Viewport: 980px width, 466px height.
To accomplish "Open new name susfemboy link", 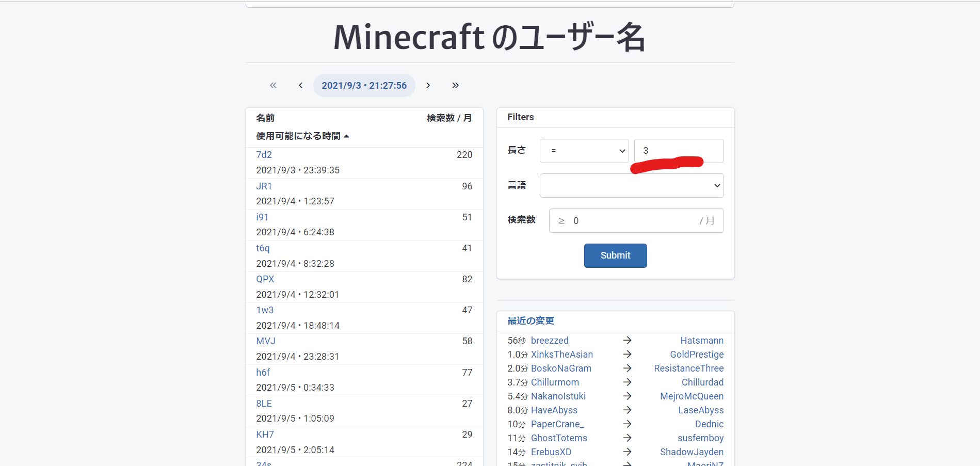I will pyautogui.click(x=700, y=438).
